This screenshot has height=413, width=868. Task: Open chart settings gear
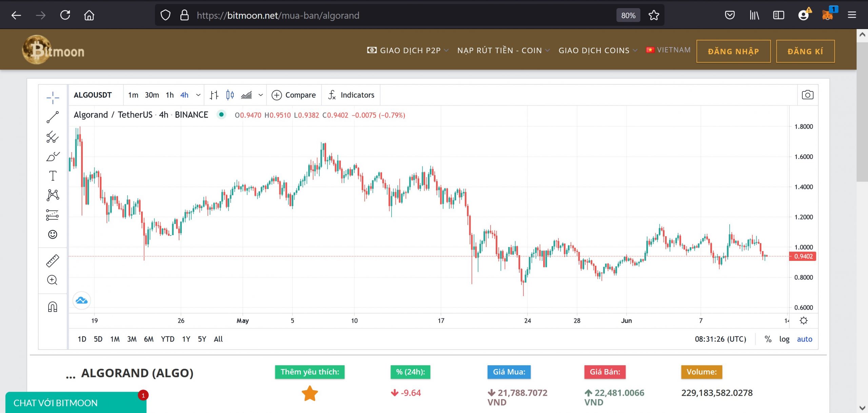[804, 321]
